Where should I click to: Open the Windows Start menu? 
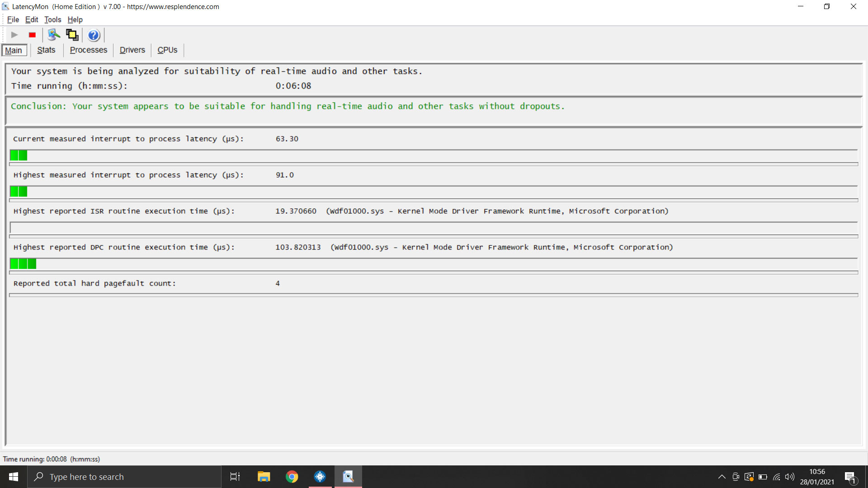[13, 477]
